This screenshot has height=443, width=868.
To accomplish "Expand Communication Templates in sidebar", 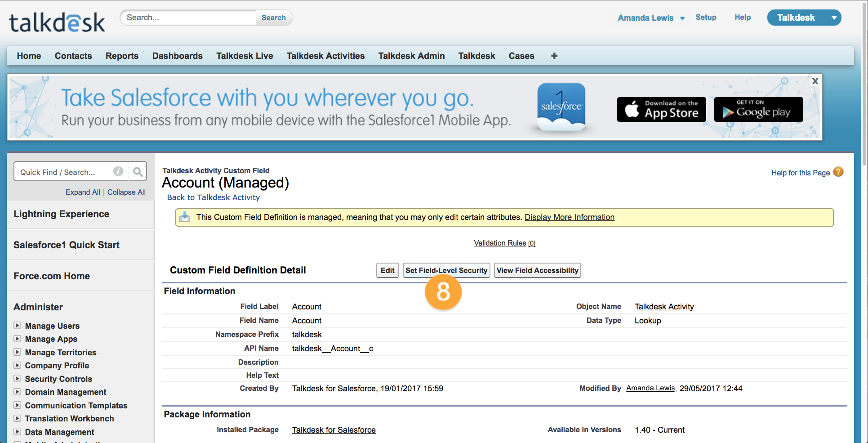I will pos(17,405).
